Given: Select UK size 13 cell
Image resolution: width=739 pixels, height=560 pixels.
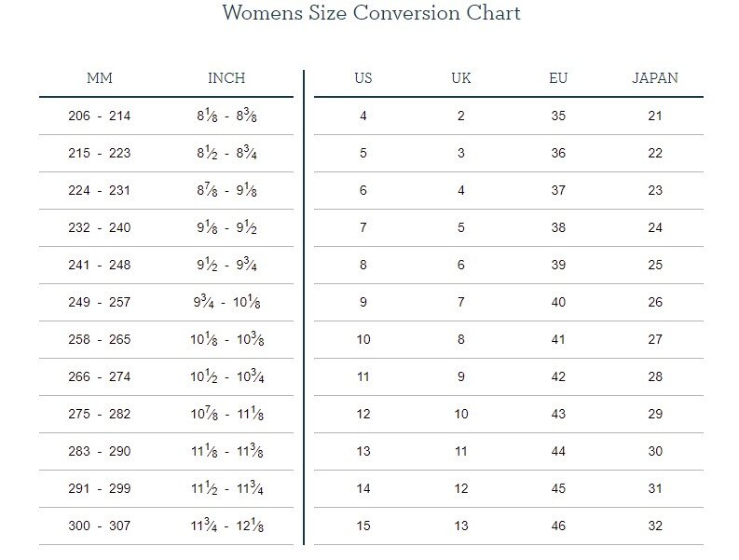Looking at the screenshot, I should [461, 526].
